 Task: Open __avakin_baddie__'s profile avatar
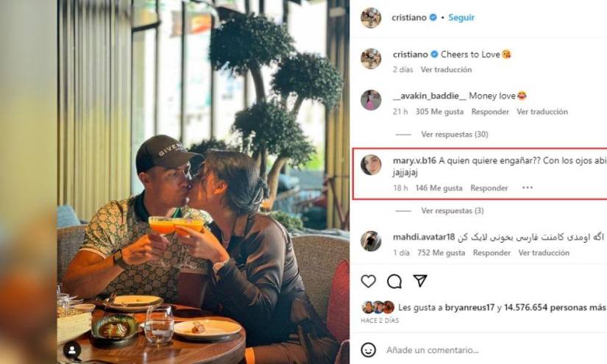[x=371, y=100]
